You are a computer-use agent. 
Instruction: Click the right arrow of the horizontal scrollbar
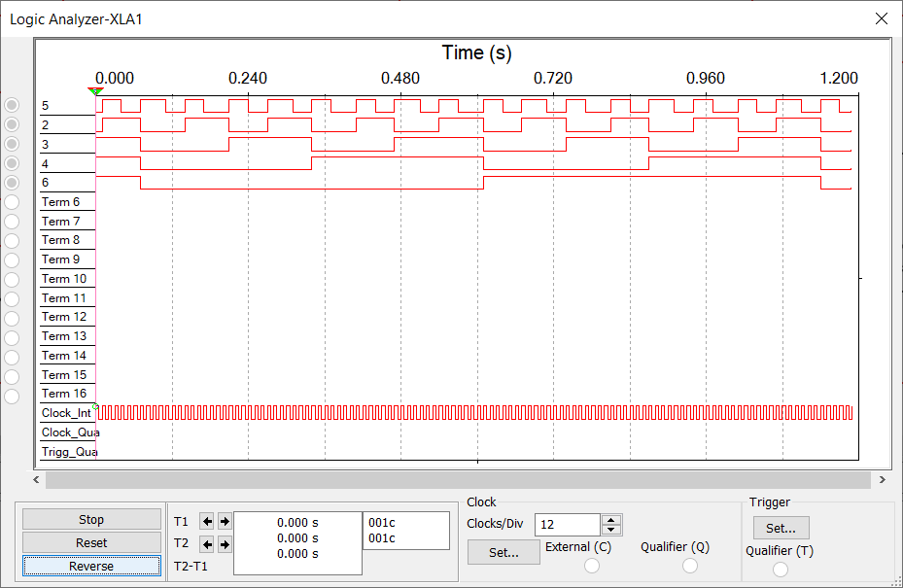882,480
